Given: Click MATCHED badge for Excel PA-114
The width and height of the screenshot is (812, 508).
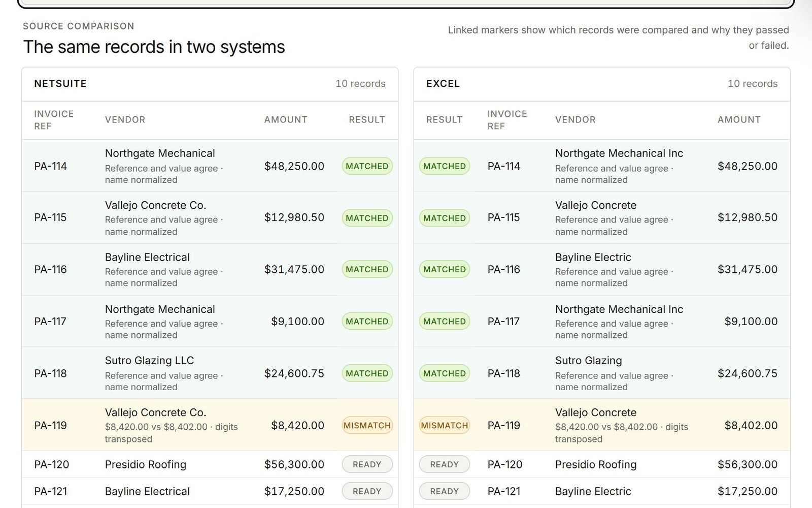Looking at the screenshot, I should (445, 166).
